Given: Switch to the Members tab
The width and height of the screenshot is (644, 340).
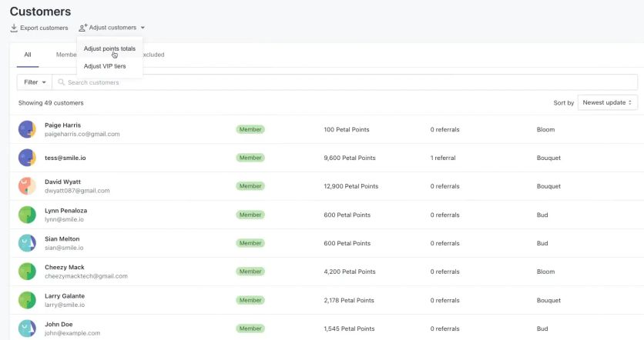Looking at the screenshot, I should pos(66,55).
